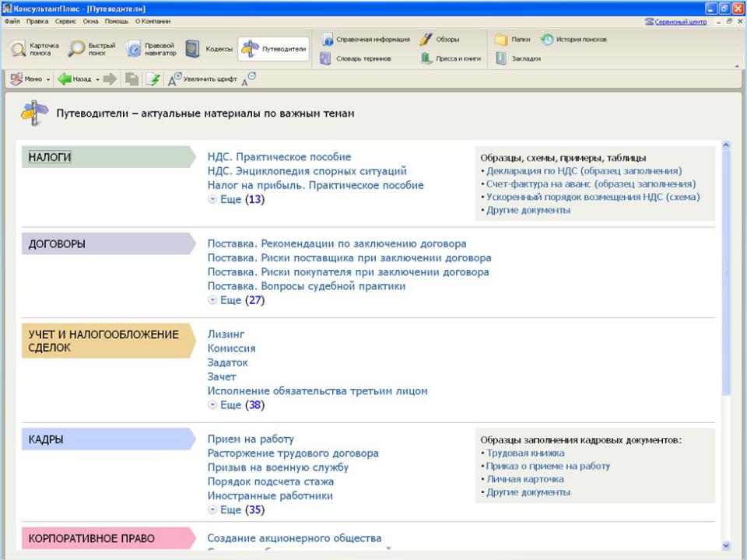Screen dimensions: 747x560
Task: Decrease font size with A-minus icon
Action: [x=248, y=79]
